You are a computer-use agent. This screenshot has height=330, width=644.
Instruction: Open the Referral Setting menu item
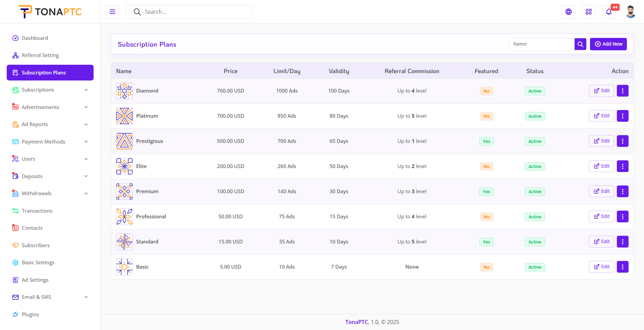(x=40, y=55)
